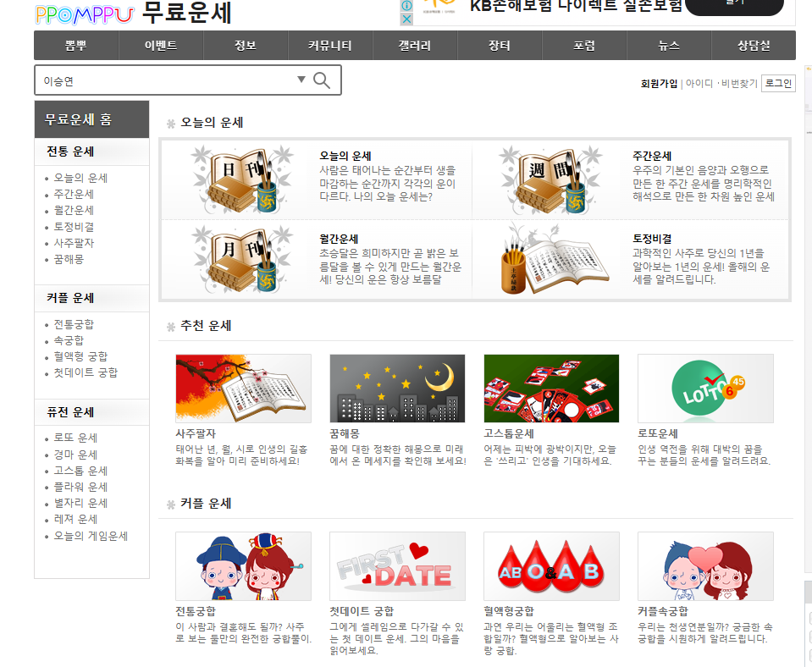Open 로또운세 via the Lotto 6/45 ball icon

705,388
